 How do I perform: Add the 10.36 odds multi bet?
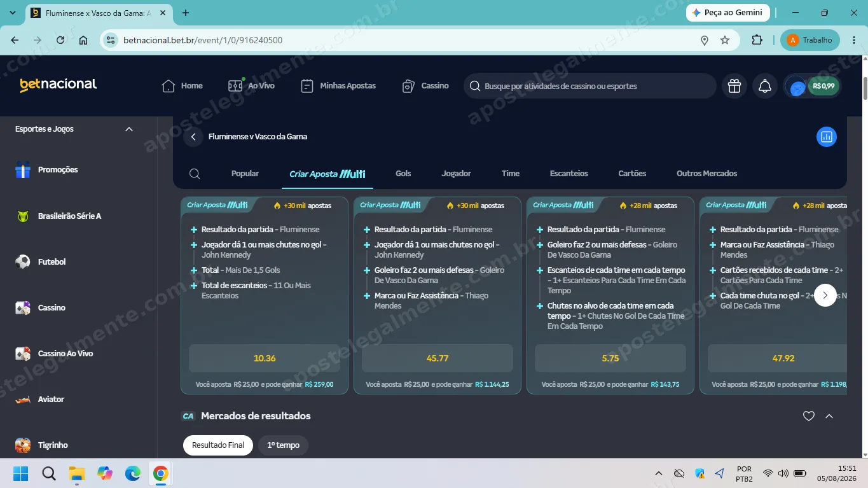pos(265,358)
